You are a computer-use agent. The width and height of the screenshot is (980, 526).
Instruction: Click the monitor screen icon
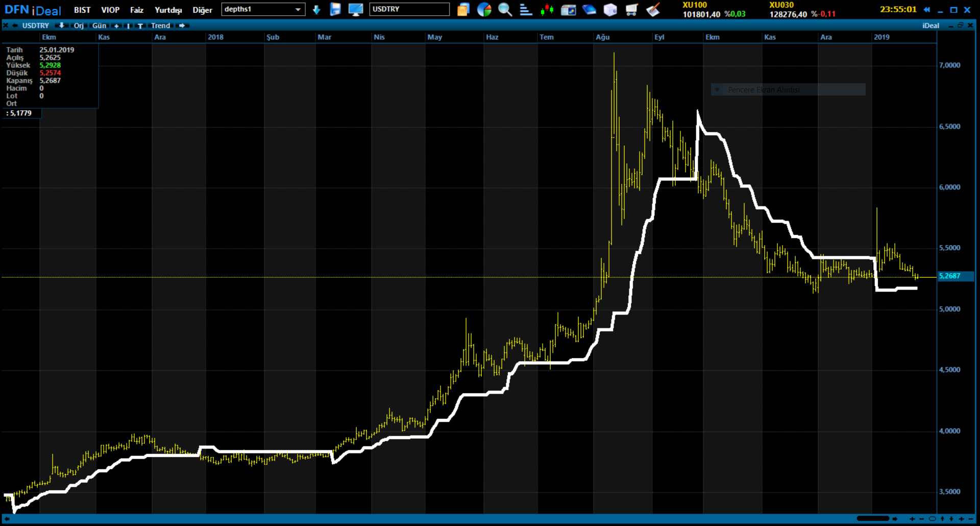355,10
